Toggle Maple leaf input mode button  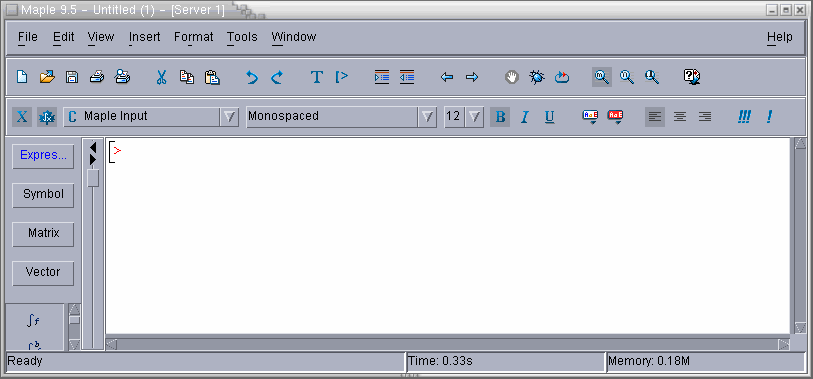pyautogui.click(x=47, y=117)
